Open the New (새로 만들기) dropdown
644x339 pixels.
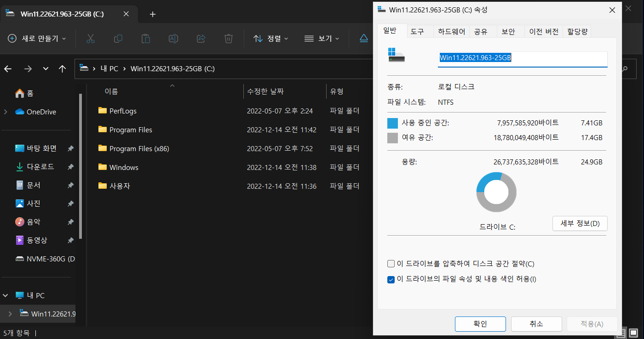pyautogui.click(x=37, y=39)
